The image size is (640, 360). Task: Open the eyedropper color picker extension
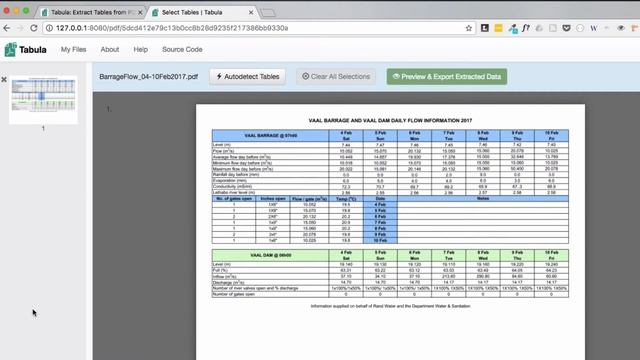(513, 29)
